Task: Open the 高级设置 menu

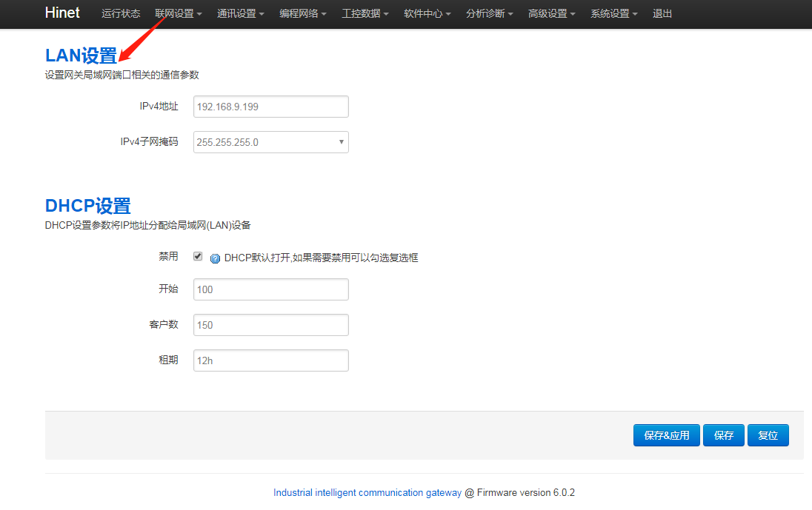Action: tap(551, 13)
